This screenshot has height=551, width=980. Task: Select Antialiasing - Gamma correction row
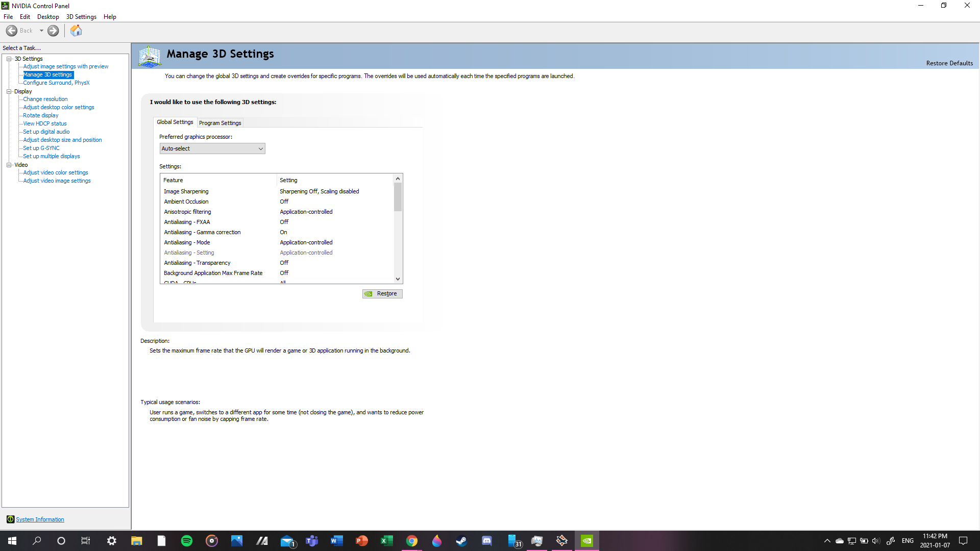(277, 232)
